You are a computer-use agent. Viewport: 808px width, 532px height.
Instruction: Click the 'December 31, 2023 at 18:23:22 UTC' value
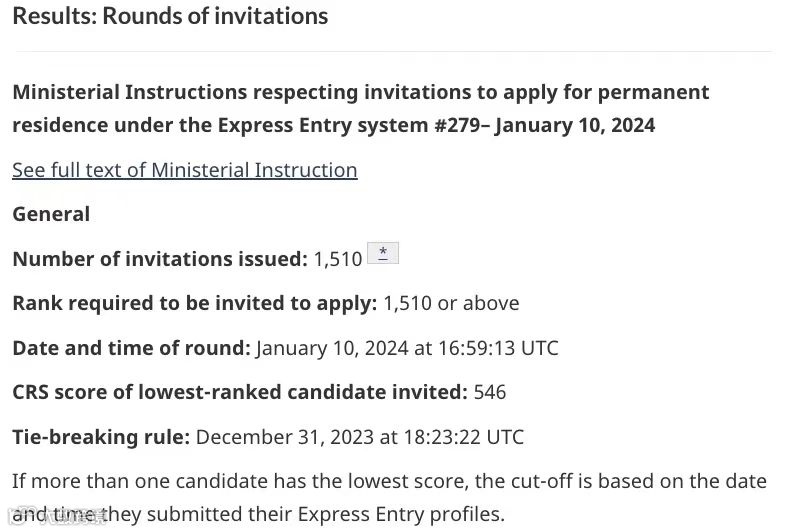(360, 437)
